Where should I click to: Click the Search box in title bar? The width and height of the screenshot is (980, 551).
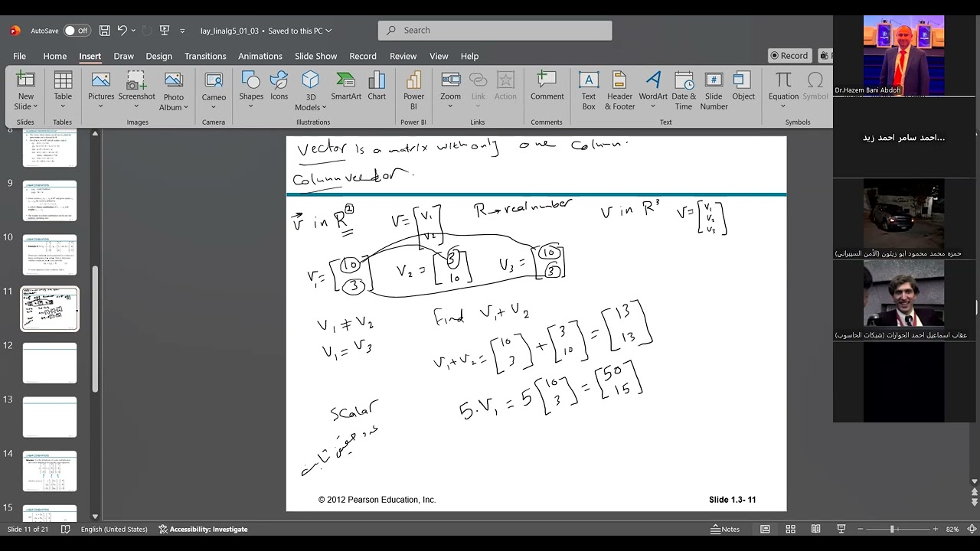click(495, 31)
